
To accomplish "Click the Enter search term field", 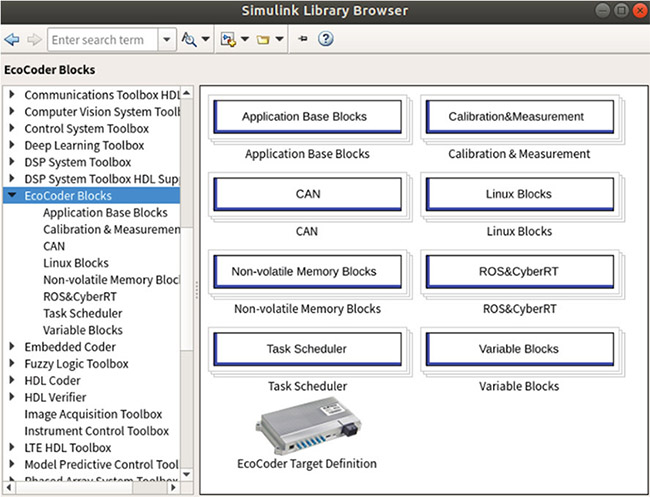I will tap(103, 40).
